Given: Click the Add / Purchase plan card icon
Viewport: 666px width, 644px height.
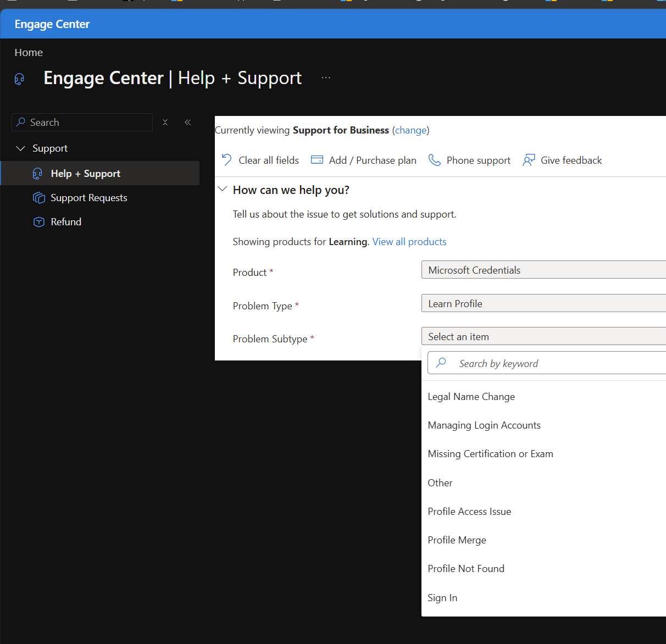Looking at the screenshot, I should pyautogui.click(x=317, y=160).
